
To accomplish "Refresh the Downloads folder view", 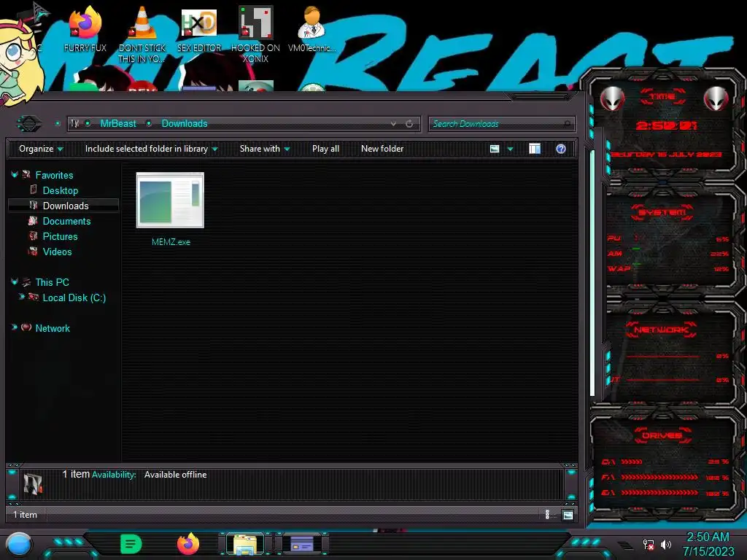I will coord(409,124).
